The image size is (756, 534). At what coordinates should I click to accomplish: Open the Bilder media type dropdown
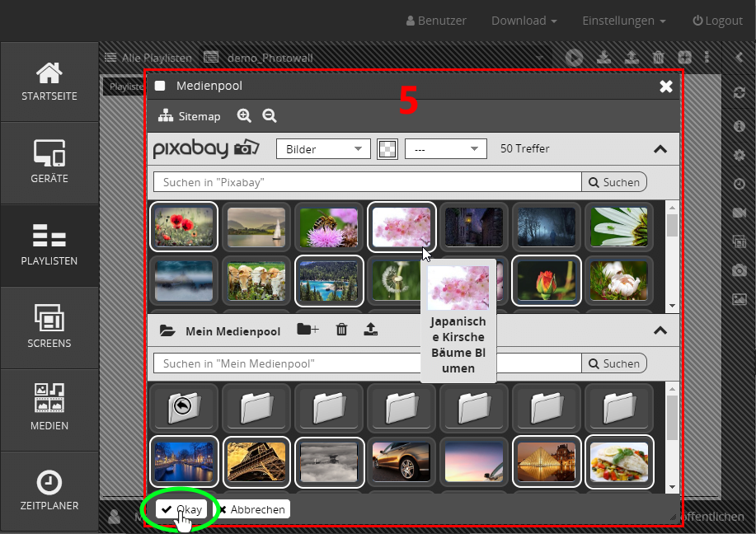(323, 149)
